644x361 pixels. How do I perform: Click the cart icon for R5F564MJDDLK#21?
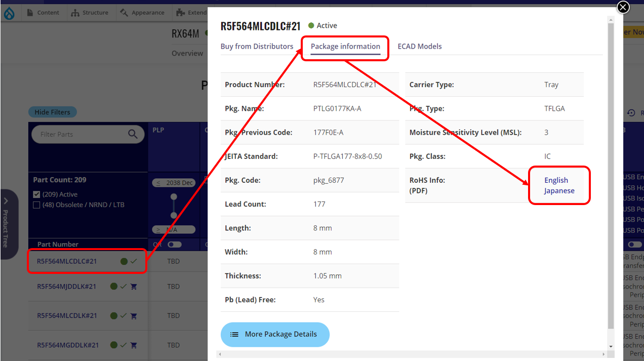[x=134, y=287]
